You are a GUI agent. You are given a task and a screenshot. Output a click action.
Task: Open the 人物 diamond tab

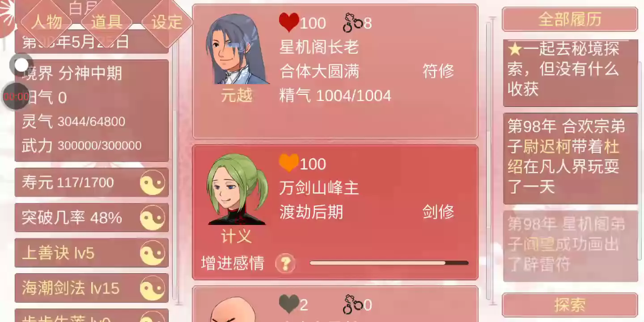click(x=47, y=21)
